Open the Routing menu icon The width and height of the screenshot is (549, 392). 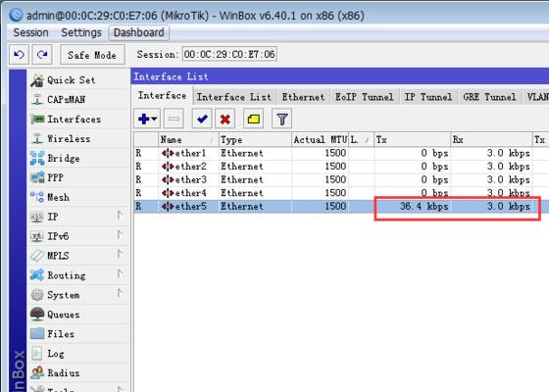(x=37, y=275)
